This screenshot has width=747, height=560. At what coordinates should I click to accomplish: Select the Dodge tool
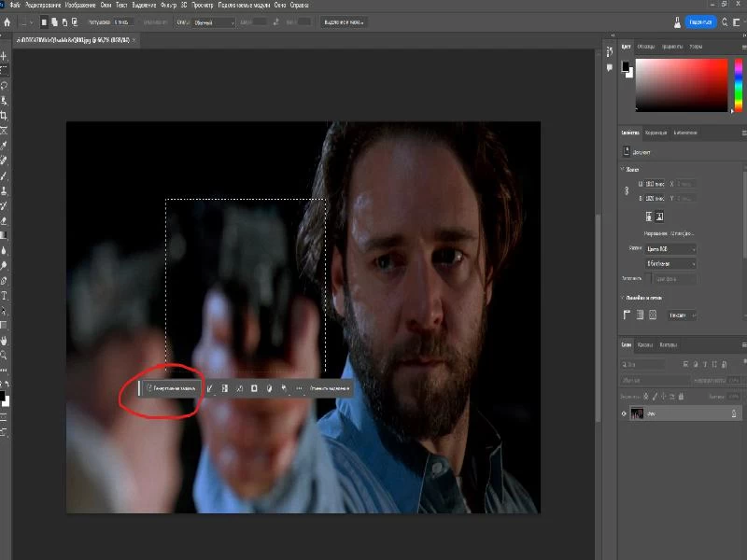(4, 266)
